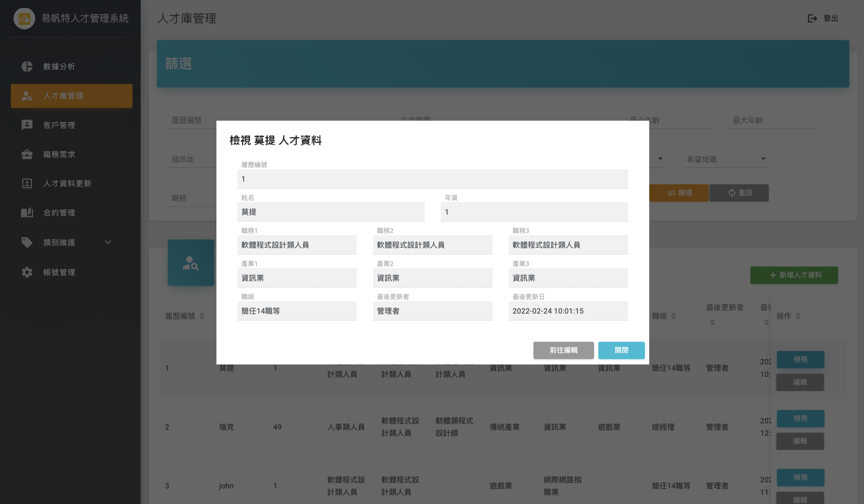Viewport: 864px width, 504px height.
Task: Click the pie chart icon for 數據分析
Action: click(x=27, y=66)
